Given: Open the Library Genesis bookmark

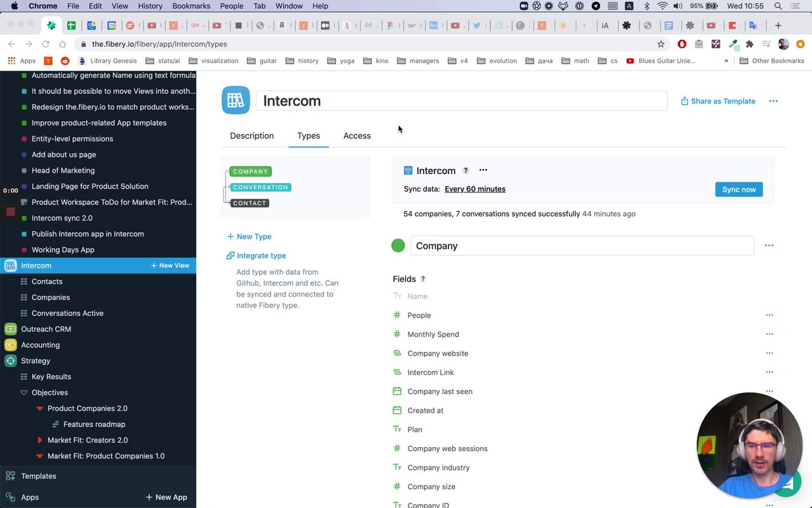Looking at the screenshot, I should click(107, 61).
